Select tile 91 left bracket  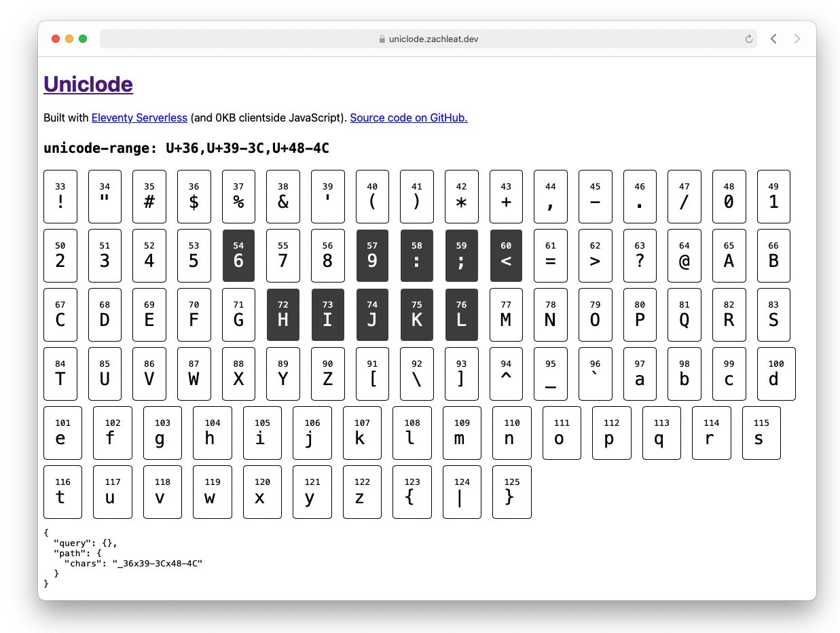click(x=372, y=374)
